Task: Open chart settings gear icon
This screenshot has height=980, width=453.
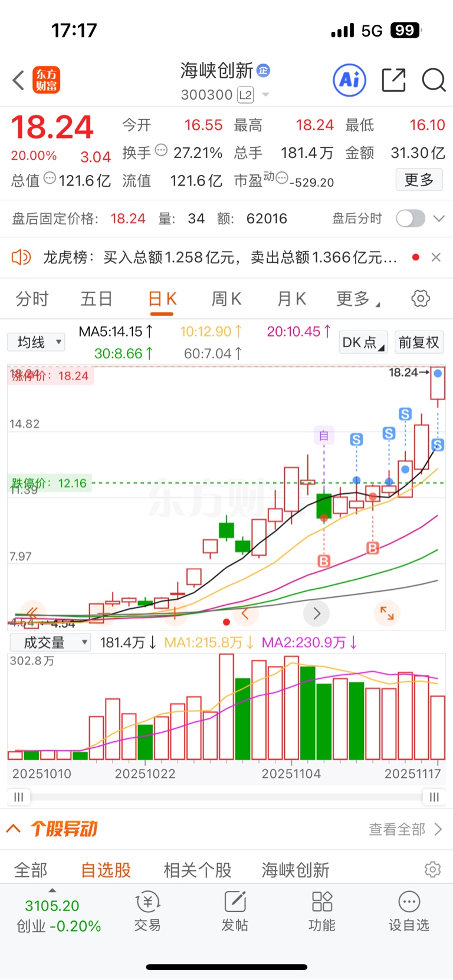Action: pyautogui.click(x=421, y=299)
